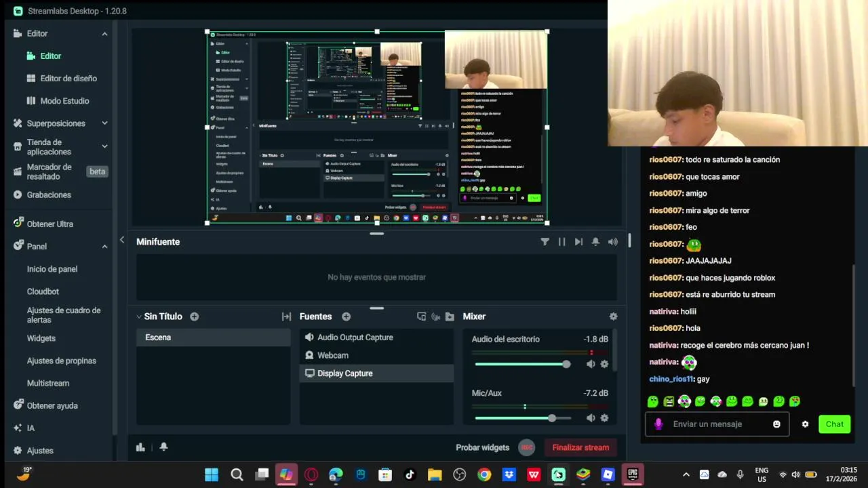
Task: Add a new source beside Fuentes
Action: pos(346,317)
